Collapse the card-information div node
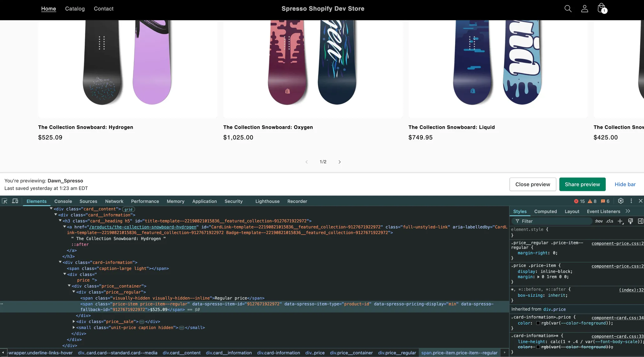This screenshot has width=644, height=357. 60,262
